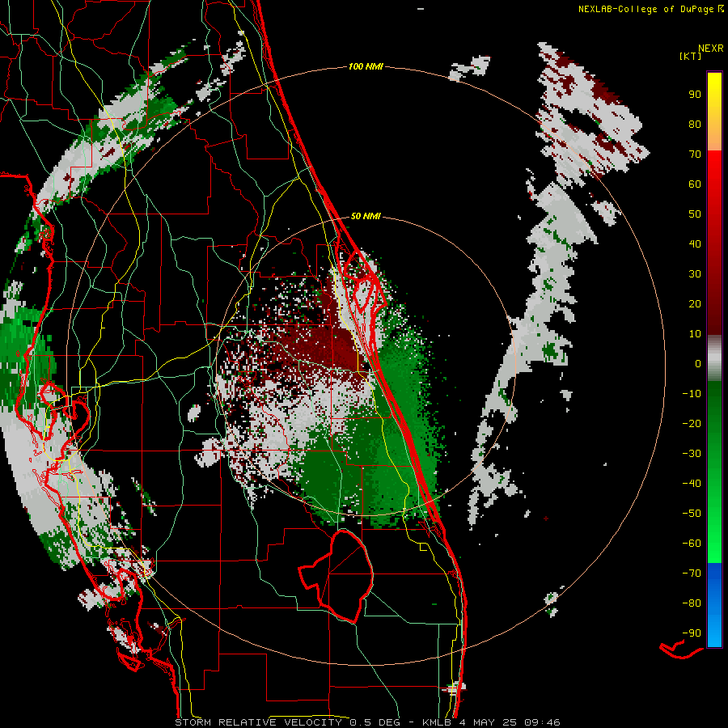
Task: Click the 90 value on the velocity scale
Action: [695, 95]
